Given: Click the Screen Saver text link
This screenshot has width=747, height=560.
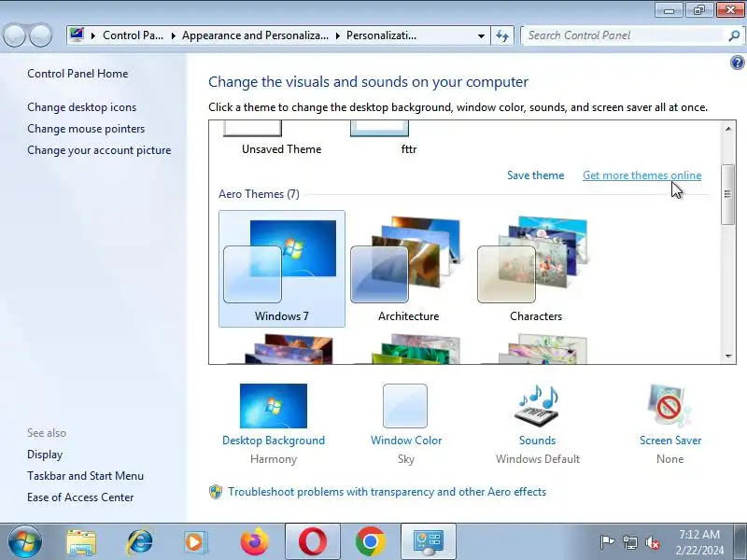Looking at the screenshot, I should tap(670, 441).
